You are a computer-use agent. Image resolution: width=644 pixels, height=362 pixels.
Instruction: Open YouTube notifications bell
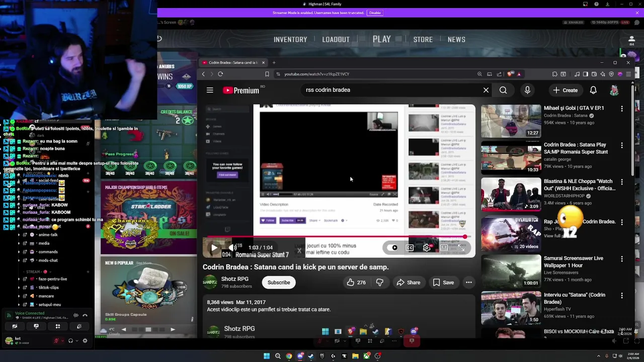(x=593, y=90)
